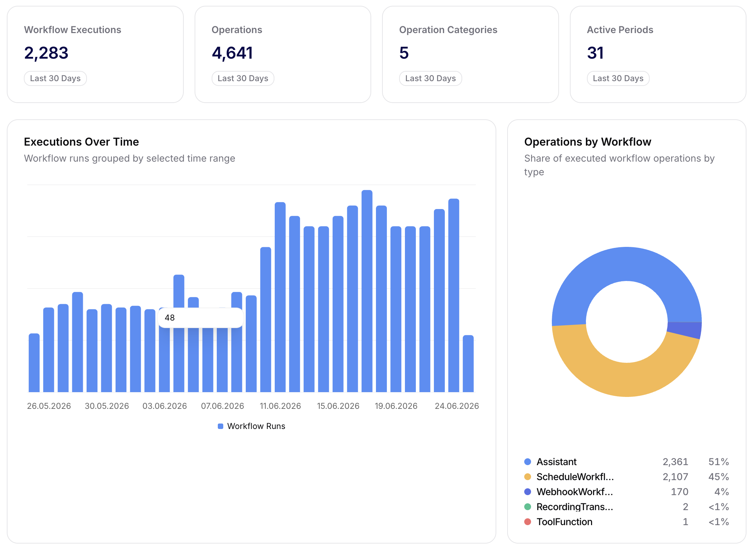Viewport: 756px width, 549px height.
Task: Click the Operations by Workflow heading
Action: click(x=588, y=142)
